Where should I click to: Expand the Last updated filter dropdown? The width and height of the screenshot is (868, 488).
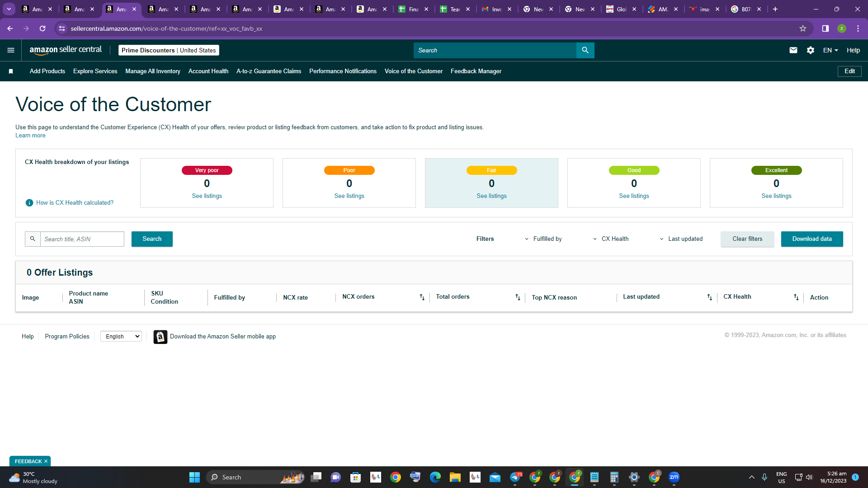pos(681,239)
